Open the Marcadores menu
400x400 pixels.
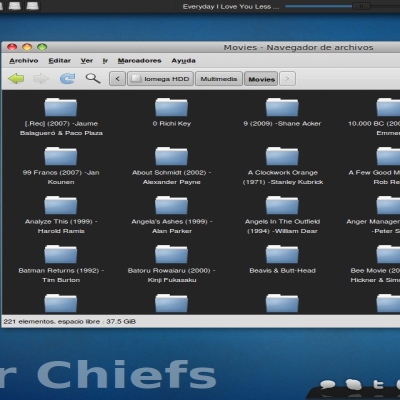pyautogui.click(x=139, y=61)
